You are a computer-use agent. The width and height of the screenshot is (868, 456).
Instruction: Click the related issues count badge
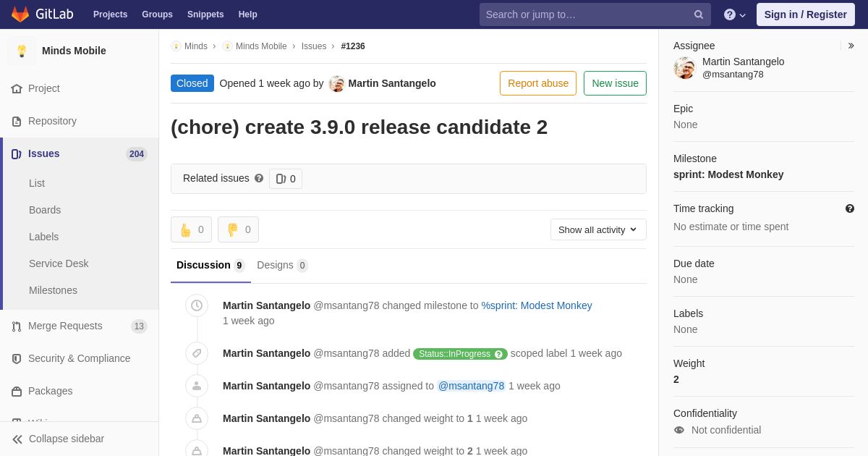pyautogui.click(x=286, y=179)
